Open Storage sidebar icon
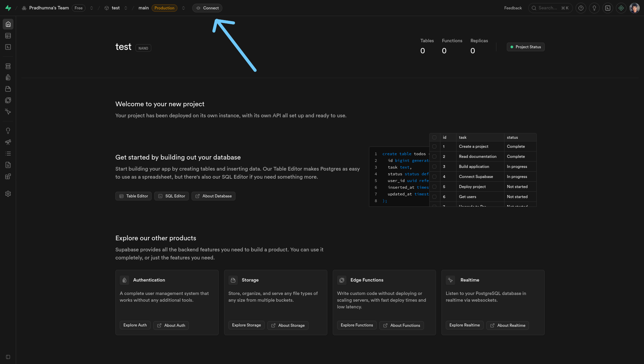 [x=8, y=89]
